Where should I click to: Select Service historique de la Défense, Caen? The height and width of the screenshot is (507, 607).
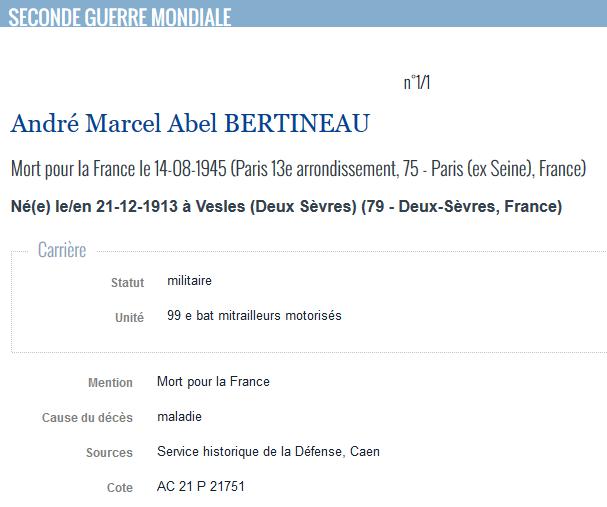click(268, 452)
